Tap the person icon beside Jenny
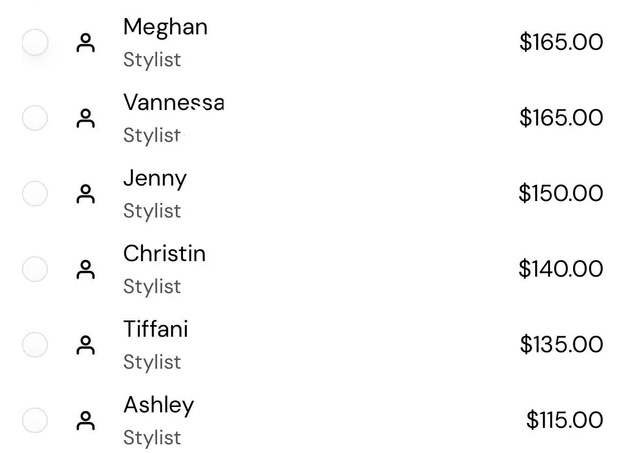This screenshot has height=453, width=626. click(x=85, y=194)
